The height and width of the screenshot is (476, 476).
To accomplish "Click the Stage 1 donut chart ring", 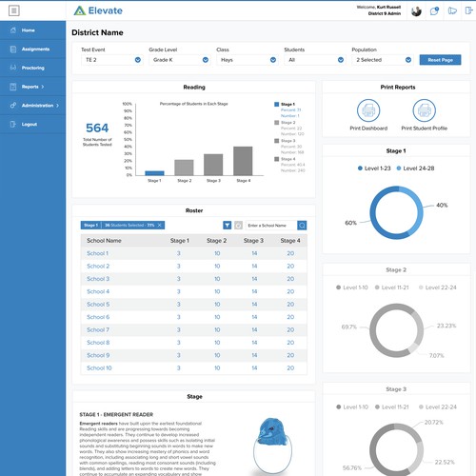I will coord(396,212).
